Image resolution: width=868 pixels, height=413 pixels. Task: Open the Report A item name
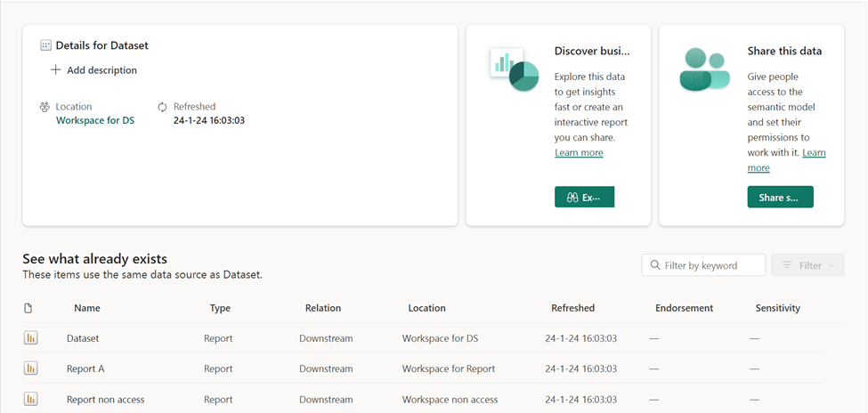[x=85, y=368]
